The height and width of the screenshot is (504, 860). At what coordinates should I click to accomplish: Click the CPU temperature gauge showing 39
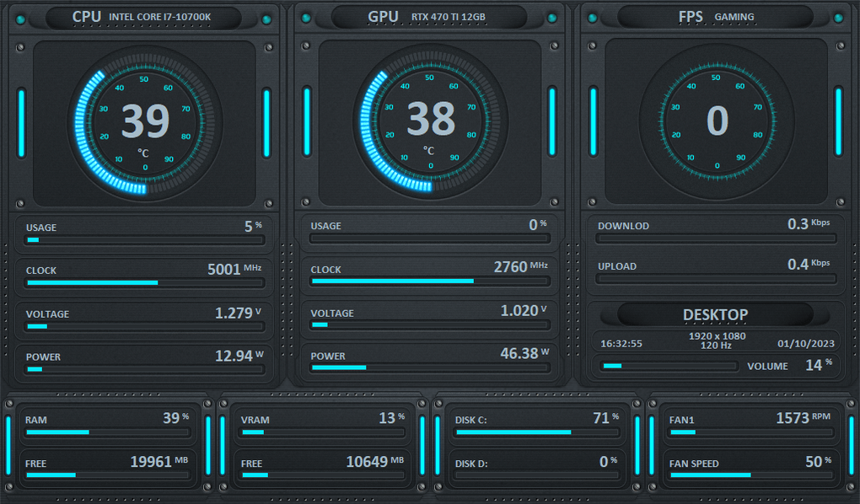[x=145, y=121]
